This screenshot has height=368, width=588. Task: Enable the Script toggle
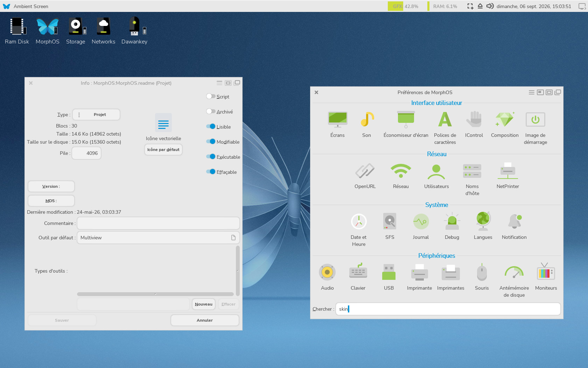click(211, 96)
